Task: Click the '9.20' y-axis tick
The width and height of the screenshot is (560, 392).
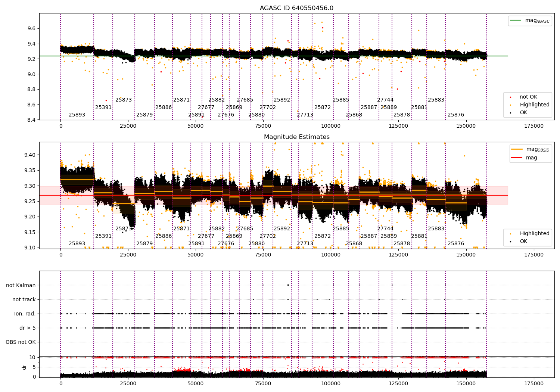Action: click(30, 217)
